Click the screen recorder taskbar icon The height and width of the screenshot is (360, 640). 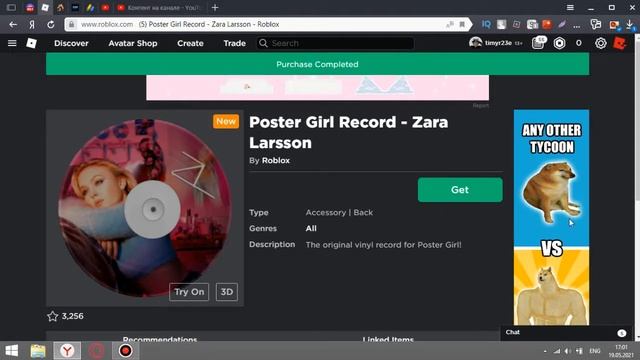(x=125, y=351)
